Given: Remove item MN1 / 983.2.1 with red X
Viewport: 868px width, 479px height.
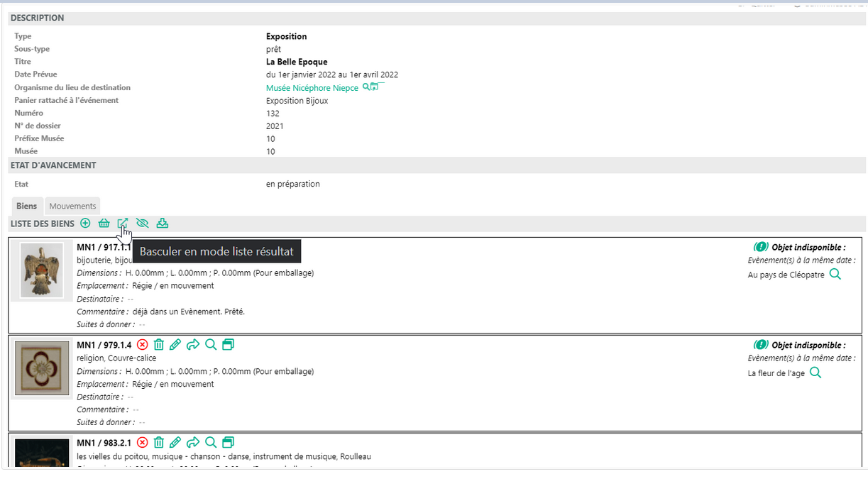Looking at the screenshot, I should pyautogui.click(x=143, y=443).
